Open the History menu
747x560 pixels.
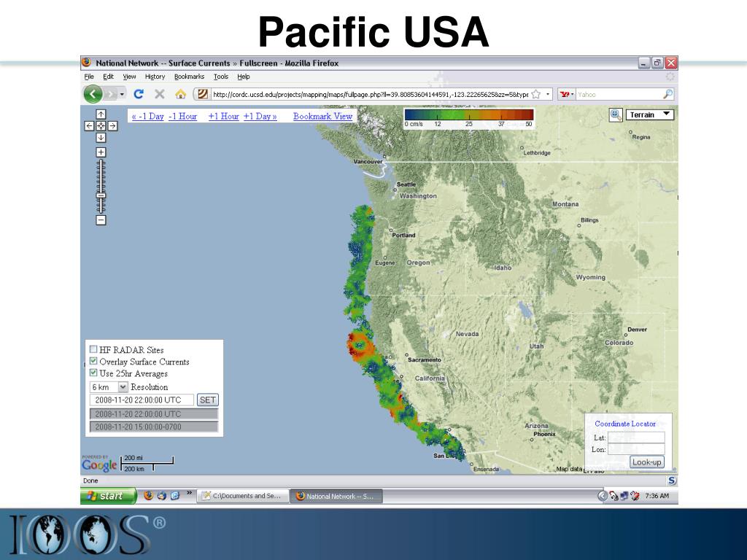[155, 77]
